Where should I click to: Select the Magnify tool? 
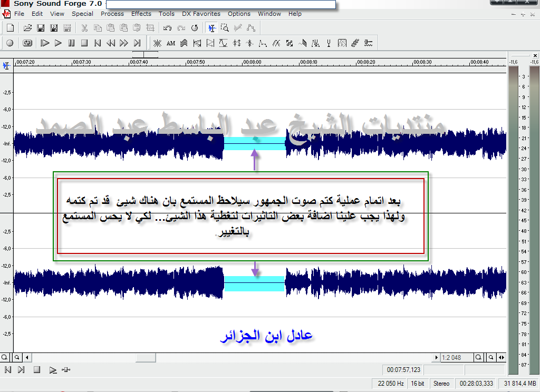pyautogui.click(x=225, y=28)
